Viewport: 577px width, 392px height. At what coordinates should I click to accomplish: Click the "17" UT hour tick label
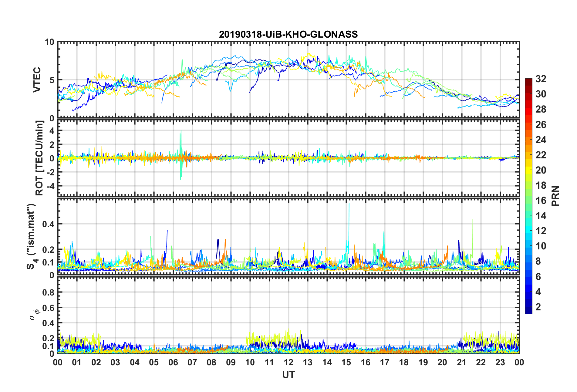point(385,362)
